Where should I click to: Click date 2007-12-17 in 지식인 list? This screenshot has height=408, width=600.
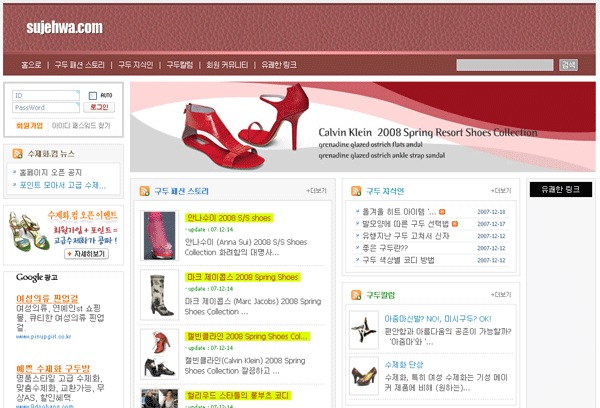[x=491, y=224]
